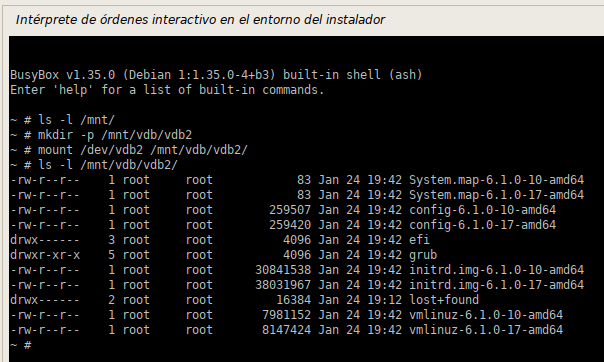Click the lost+found directory name

pyautogui.click(x=444, y=300)
